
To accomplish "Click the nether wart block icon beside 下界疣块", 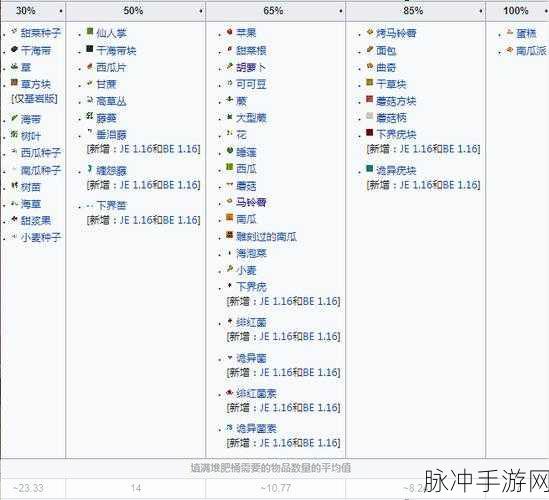I will coord(370,132).
